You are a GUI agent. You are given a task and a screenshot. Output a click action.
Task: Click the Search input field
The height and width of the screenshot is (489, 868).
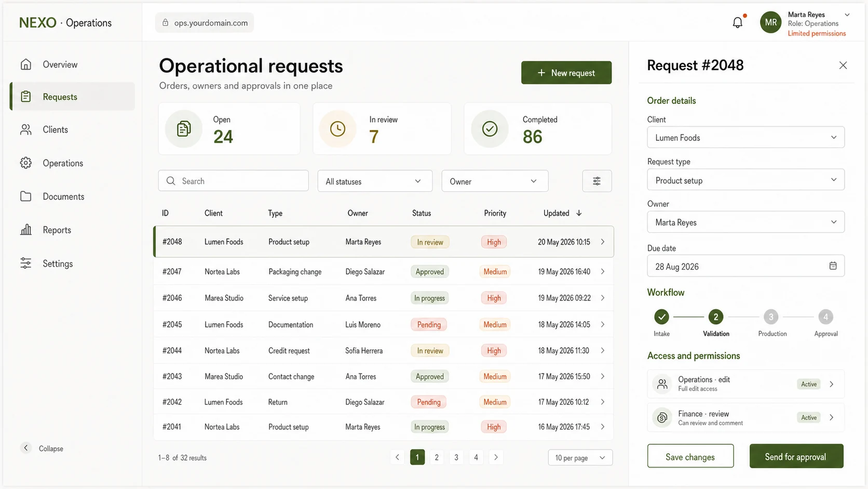click(234, 181)
